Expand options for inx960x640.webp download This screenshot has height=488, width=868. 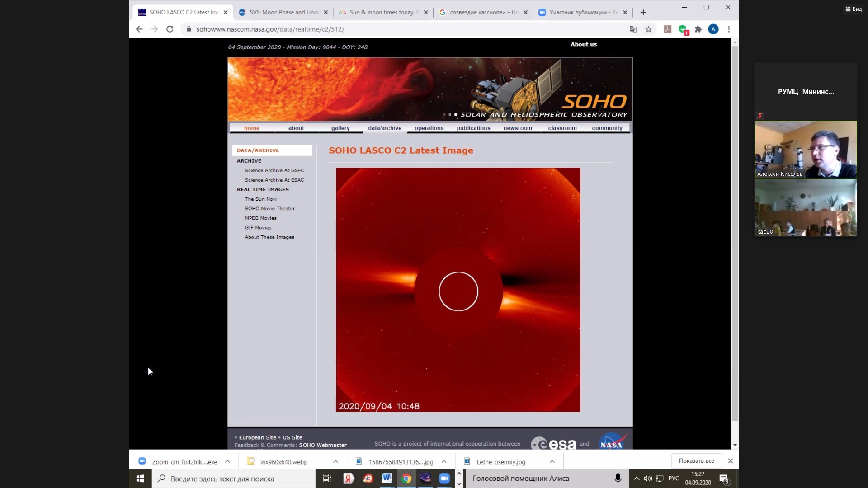pos(335,461)
